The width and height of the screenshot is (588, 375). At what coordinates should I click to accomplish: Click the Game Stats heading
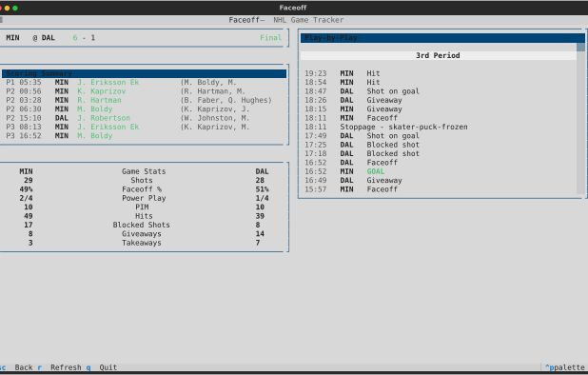(144, 171)
